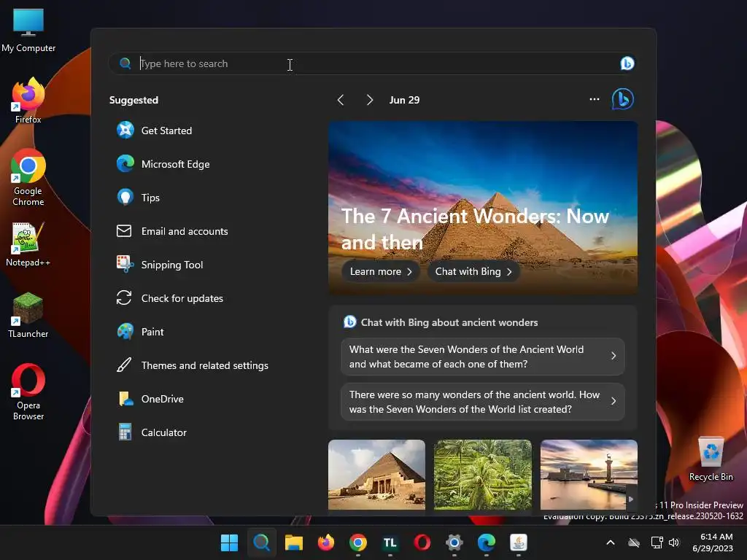
Task: Ask what were the Seven Wonders question
Action: point(483,357)
